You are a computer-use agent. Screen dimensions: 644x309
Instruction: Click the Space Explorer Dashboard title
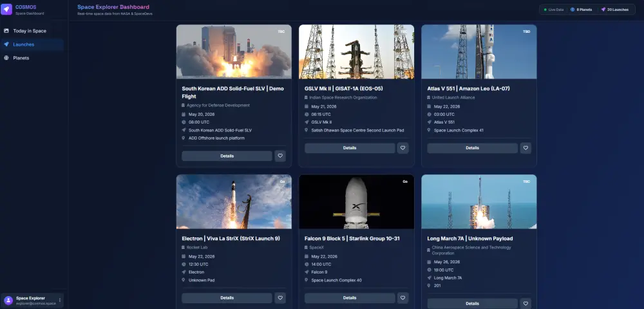[x=113, y=7]
